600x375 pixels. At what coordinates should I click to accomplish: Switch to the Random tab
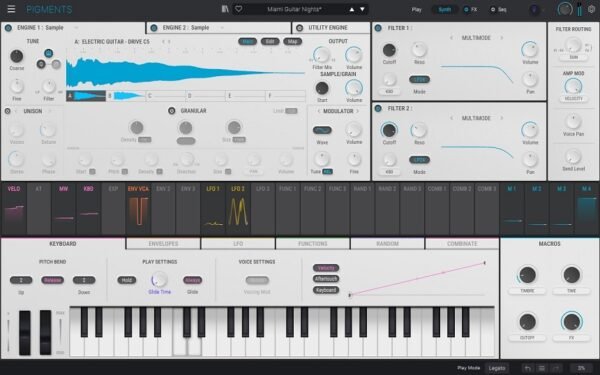coord(387,244)
